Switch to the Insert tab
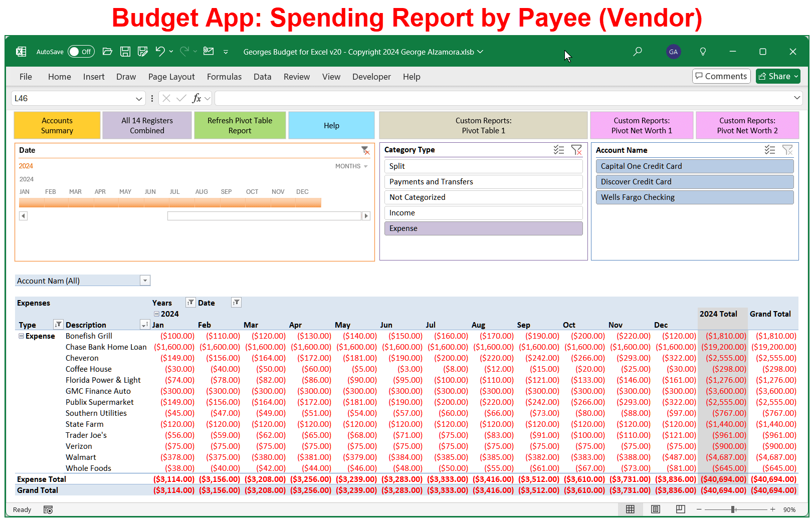This screenshot has height=522, width=812. tap(94, 77)
